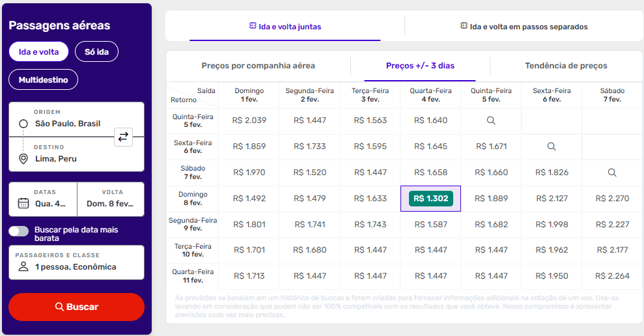Select the highlighted R$ 1.302 fare

click(430, 199)
